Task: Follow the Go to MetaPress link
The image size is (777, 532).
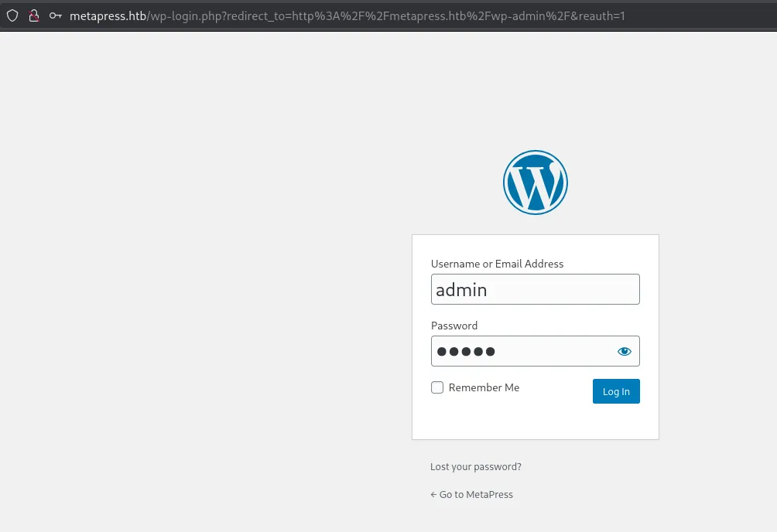Action: point(476,495)
